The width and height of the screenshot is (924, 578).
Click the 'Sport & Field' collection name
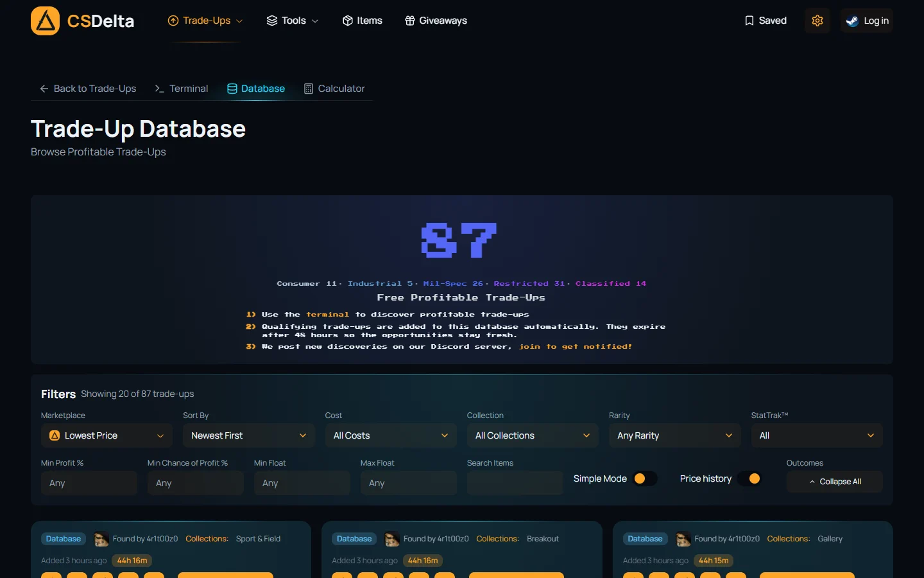coord(258,539)
